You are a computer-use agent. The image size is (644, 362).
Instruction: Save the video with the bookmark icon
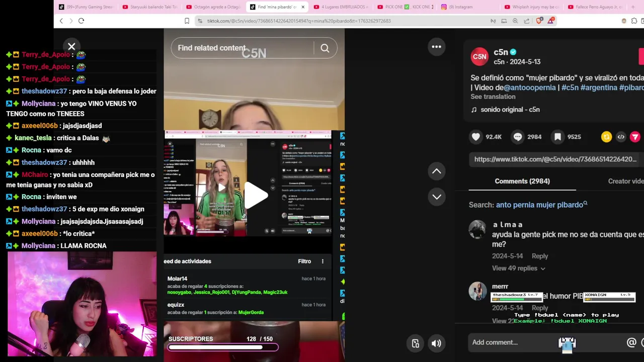point(558,137)
